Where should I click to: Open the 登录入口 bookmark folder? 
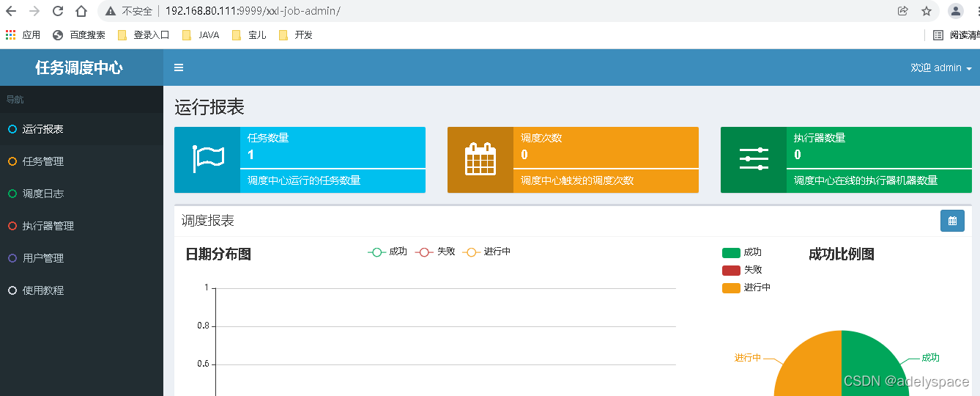point(144,34)
